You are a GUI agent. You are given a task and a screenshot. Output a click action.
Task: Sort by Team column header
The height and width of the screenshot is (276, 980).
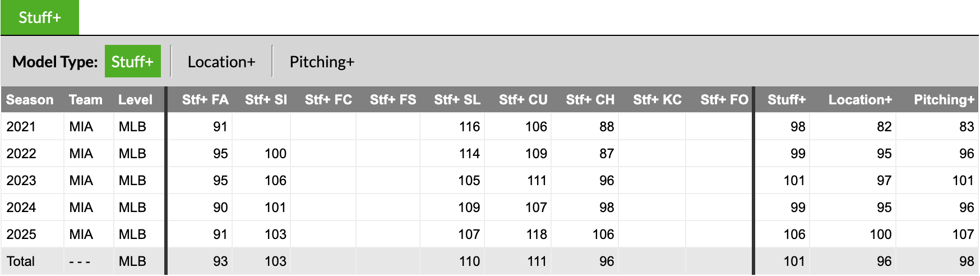[85, 100]
